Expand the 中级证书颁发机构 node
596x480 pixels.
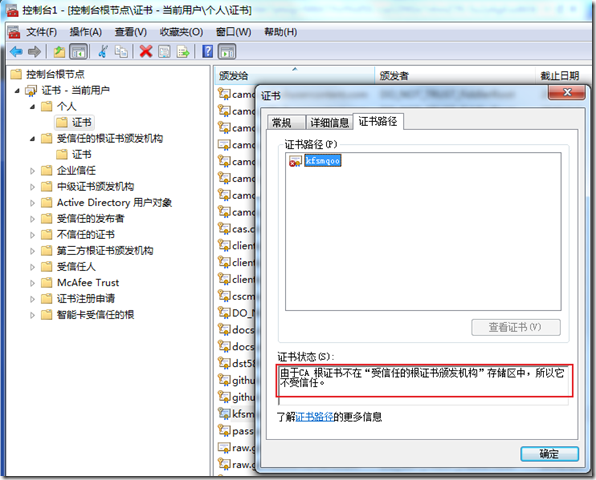[x=33, y=187]
